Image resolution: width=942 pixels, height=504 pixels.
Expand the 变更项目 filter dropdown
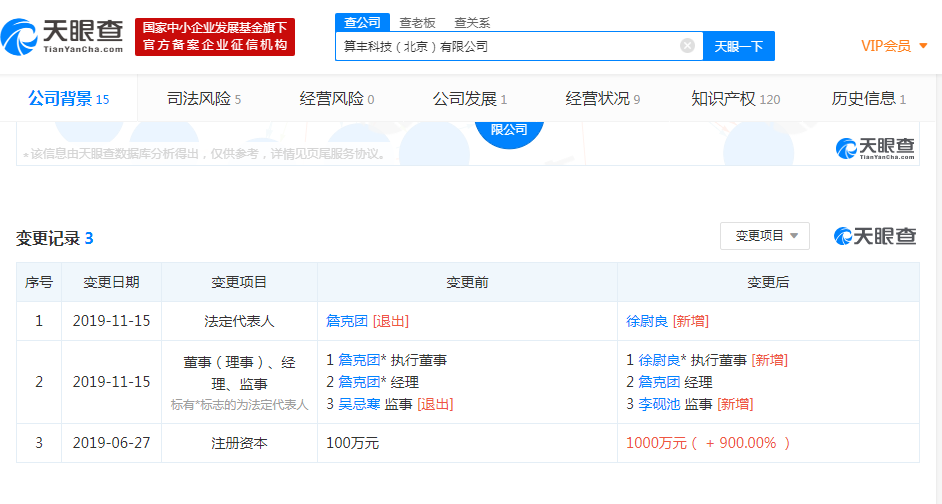765,235
